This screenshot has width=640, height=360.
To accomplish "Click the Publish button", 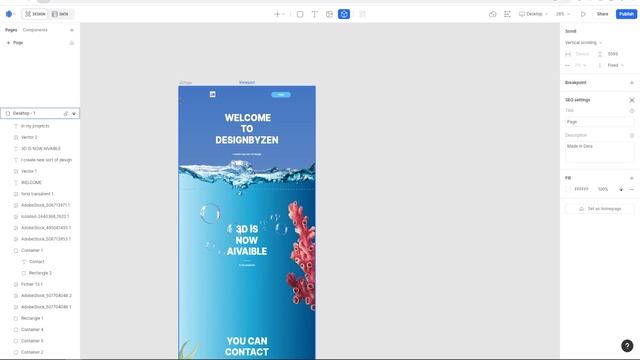I will (x=627, y=14).
